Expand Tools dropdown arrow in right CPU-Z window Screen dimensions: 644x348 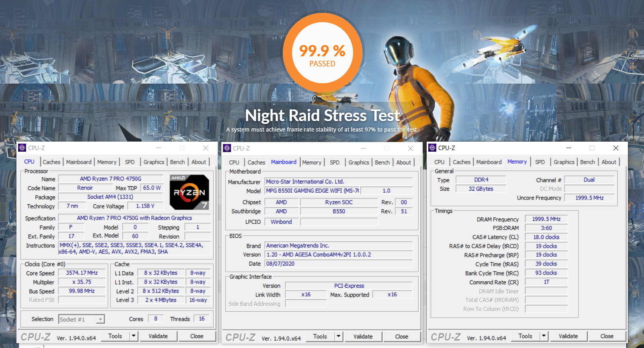pyautogui.click(x=544, y=336)
